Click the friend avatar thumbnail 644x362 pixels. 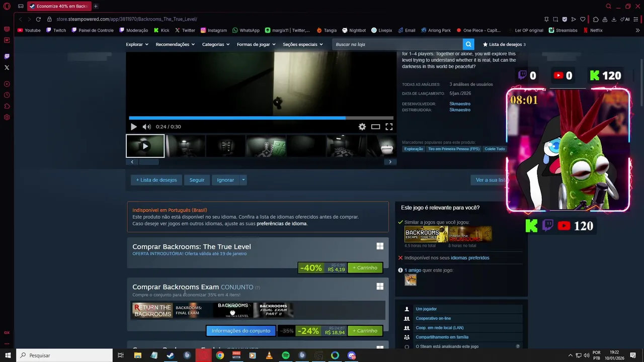point(411,280)
